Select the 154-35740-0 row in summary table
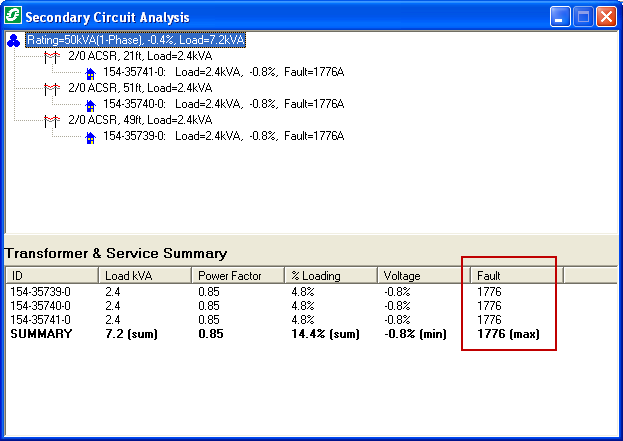Screen dimensions: 623x441 pos(40,305)
